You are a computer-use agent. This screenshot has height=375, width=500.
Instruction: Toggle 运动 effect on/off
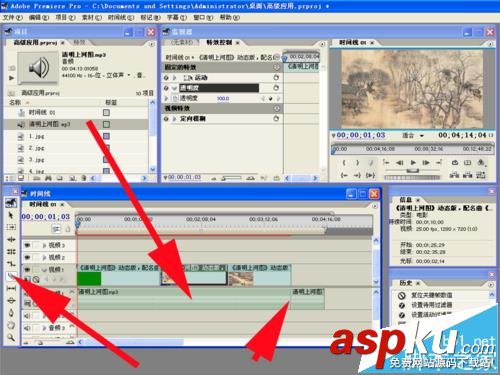(x=166, y=78)
